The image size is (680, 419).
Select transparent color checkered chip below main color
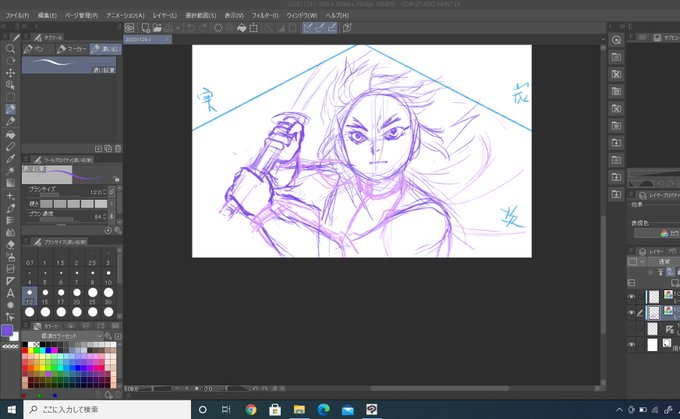coord(10,347)
